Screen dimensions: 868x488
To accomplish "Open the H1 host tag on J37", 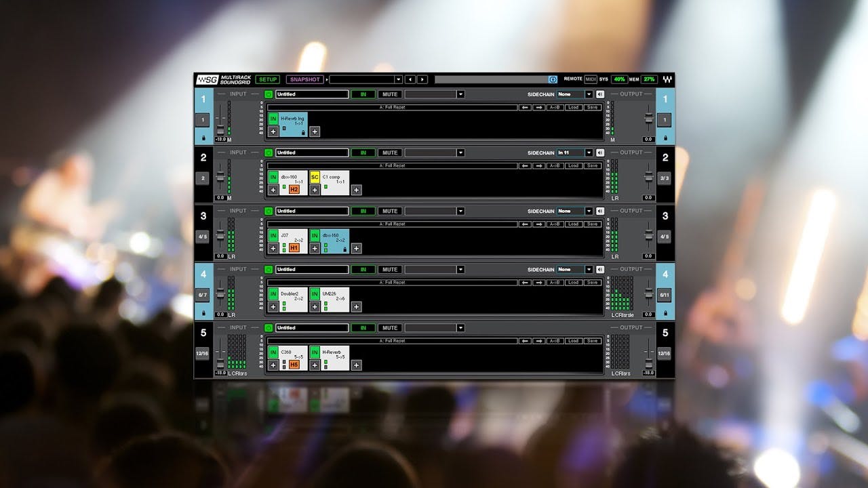I will click(x=294, y=248).
